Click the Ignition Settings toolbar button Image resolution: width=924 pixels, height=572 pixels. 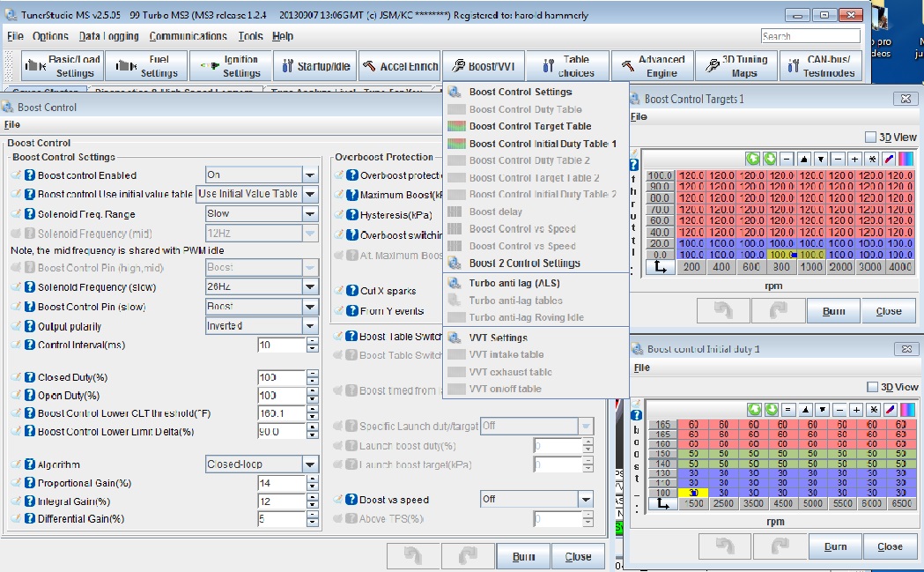[231, 66]
